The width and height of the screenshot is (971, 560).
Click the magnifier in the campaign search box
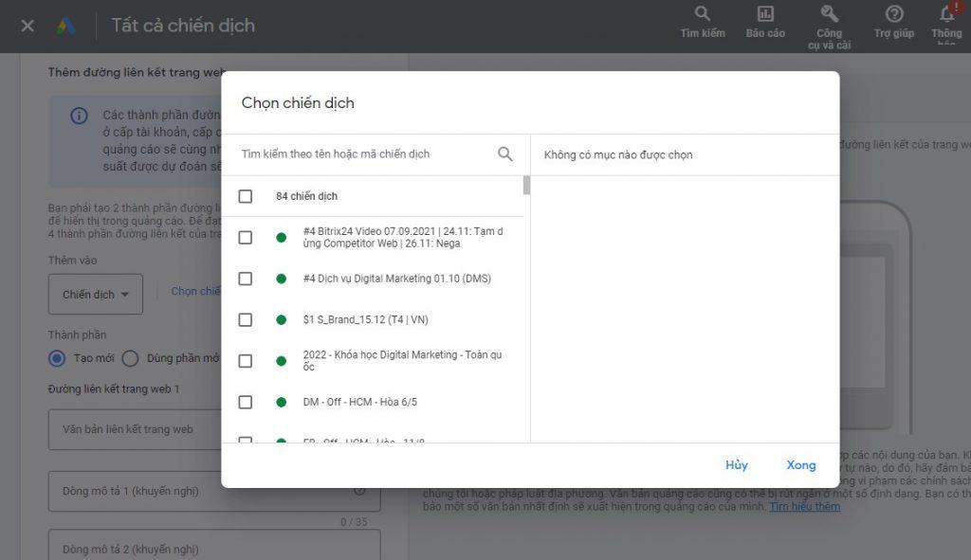pos(505,153)
